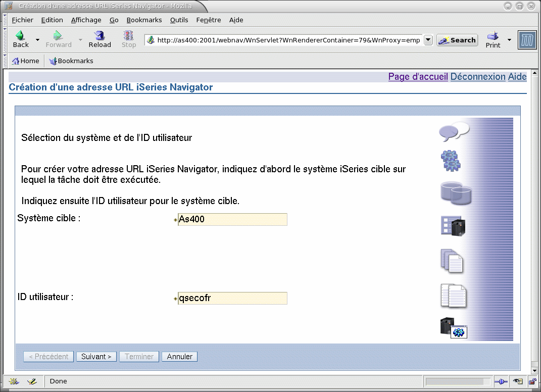
Task: Click the speech bubbles wizard icon
Action: click(x=454, y=131)
